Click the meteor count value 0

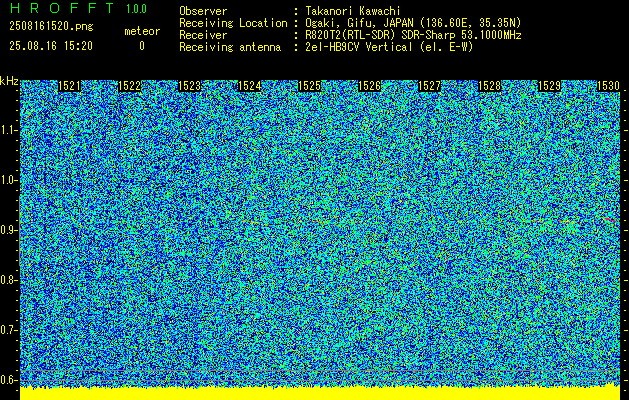pyautogui.click(x=142, y=46)
